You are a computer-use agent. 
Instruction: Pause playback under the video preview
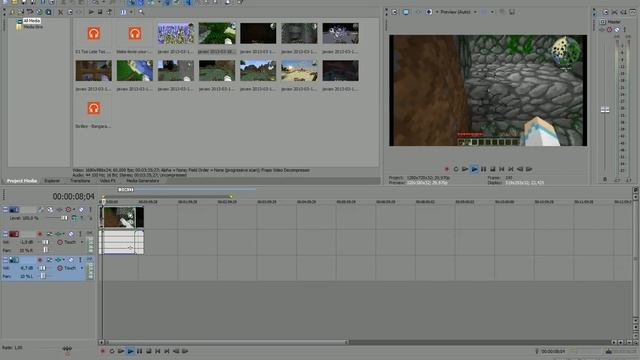(483, 169)
